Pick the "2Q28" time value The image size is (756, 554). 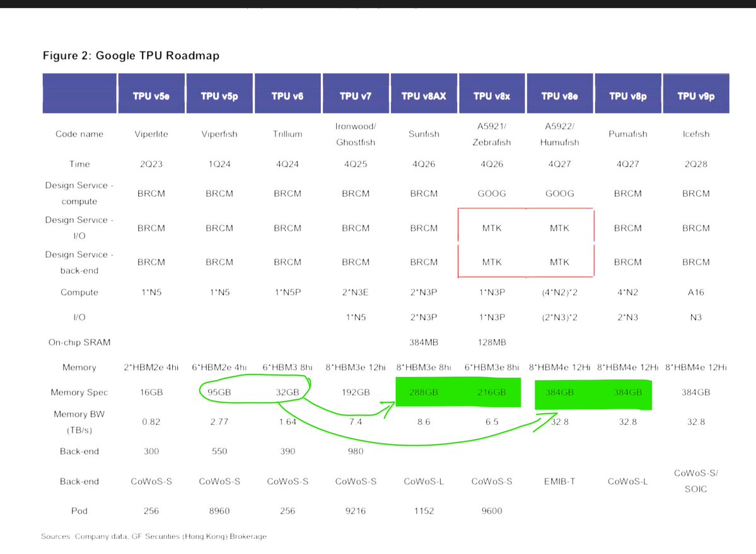695,164
